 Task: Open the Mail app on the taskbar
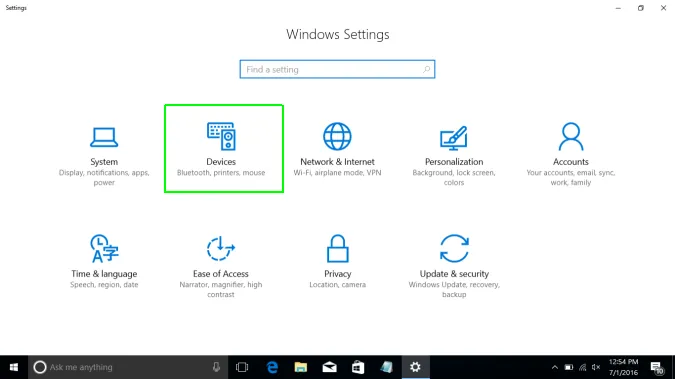click(329, 367)
